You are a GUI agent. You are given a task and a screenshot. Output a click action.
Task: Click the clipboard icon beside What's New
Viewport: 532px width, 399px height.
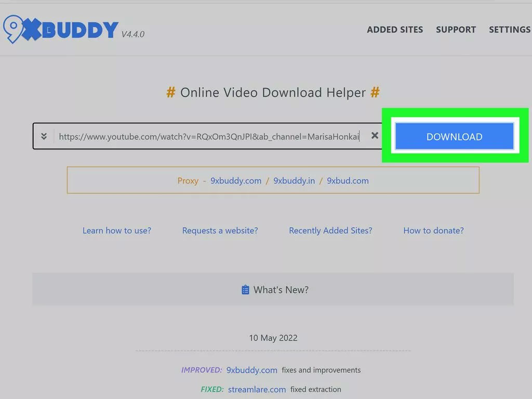(x=245, y=290)
